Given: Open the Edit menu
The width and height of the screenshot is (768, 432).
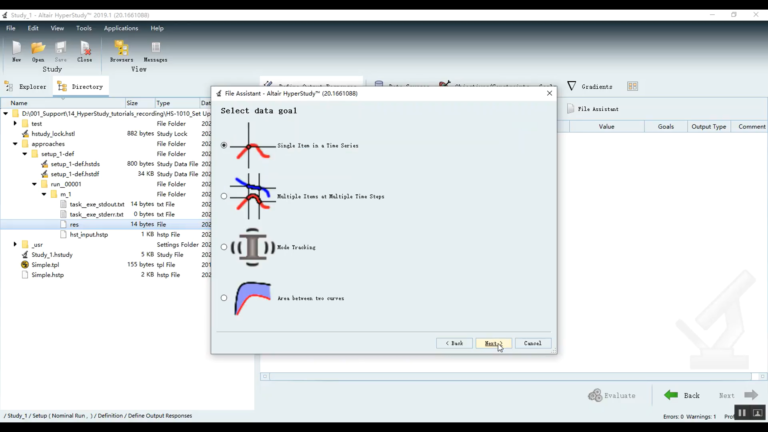Looking at the screenshot, I should coord(33,28).
